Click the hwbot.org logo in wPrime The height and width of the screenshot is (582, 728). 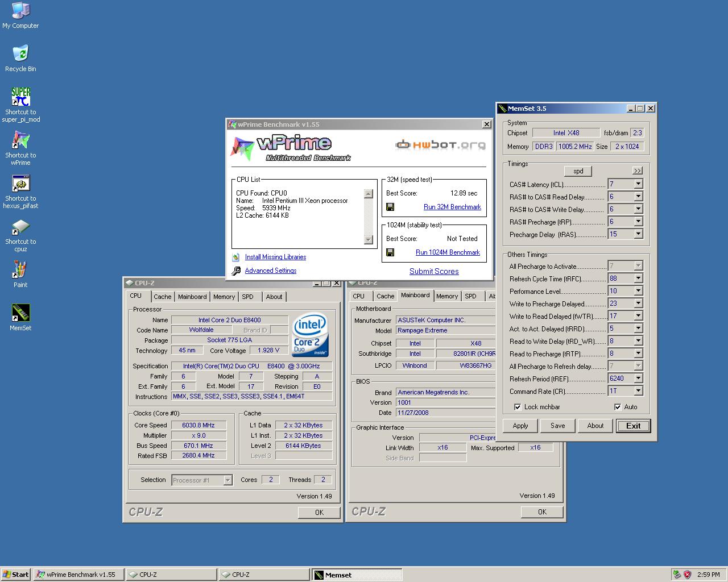441,145
